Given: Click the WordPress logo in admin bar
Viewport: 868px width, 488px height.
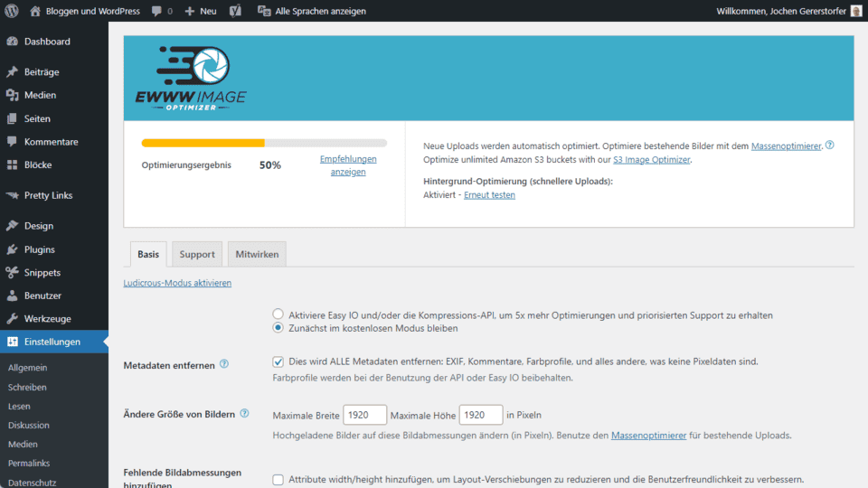Looking at the screenshot, I should (12, 11).
